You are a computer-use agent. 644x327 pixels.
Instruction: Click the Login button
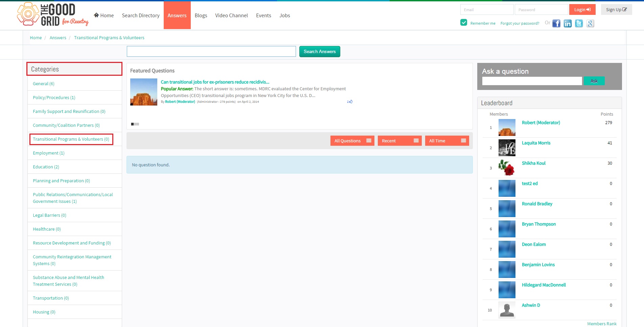click(x=582, y=9)
